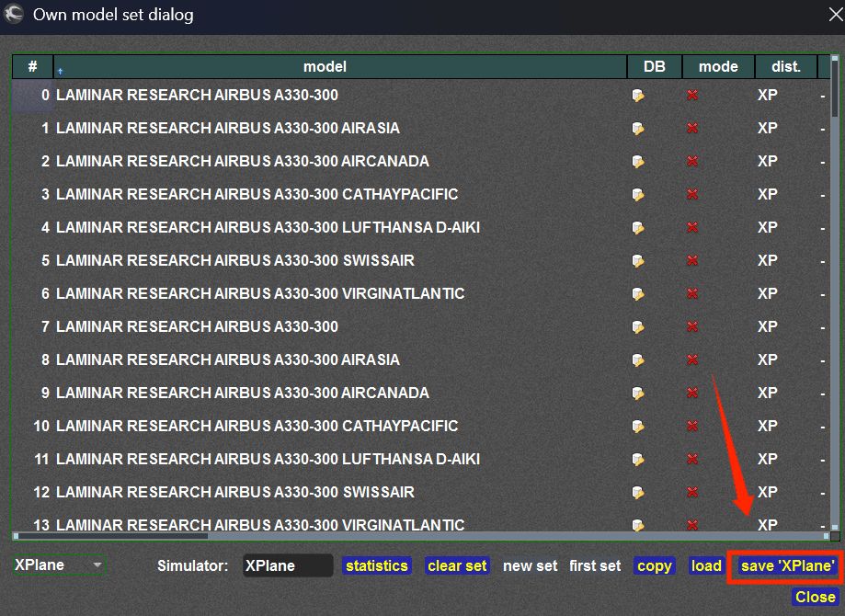Screen dimensions: 845x616
Task: Click the vertical scrollbar of the model table
Action: pyautogui.click(x=835, y=293)
